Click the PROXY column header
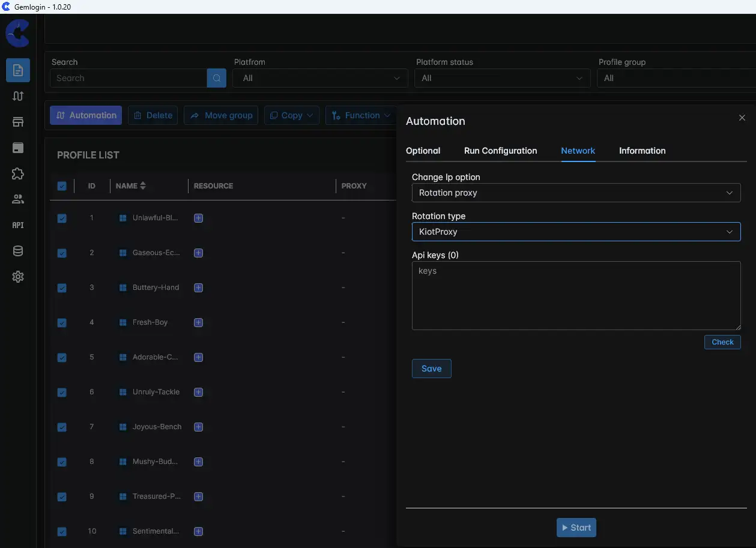Image resolution: width=756 pixels, height=548 pixels. point(354,186)
